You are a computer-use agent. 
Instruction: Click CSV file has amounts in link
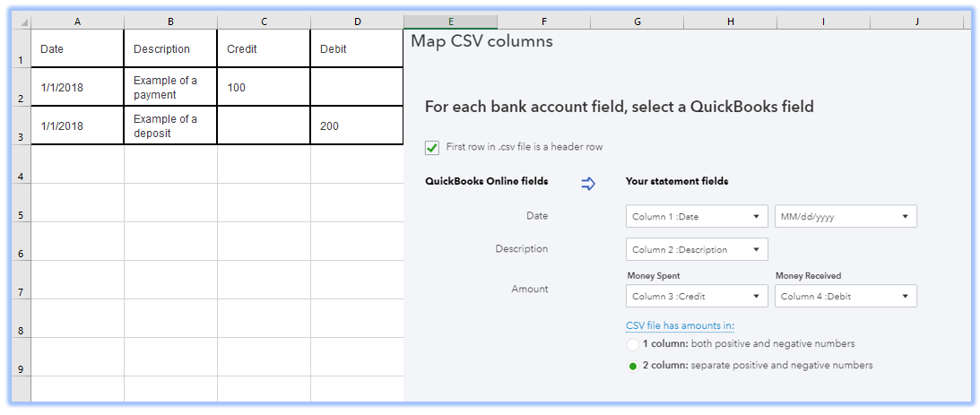point(680,325)
